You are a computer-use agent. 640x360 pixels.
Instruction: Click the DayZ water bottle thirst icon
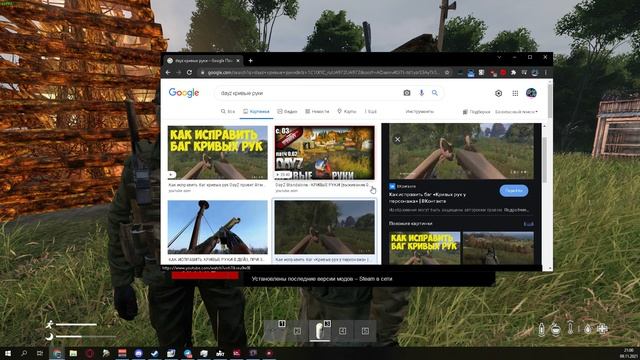pos(541,329)
